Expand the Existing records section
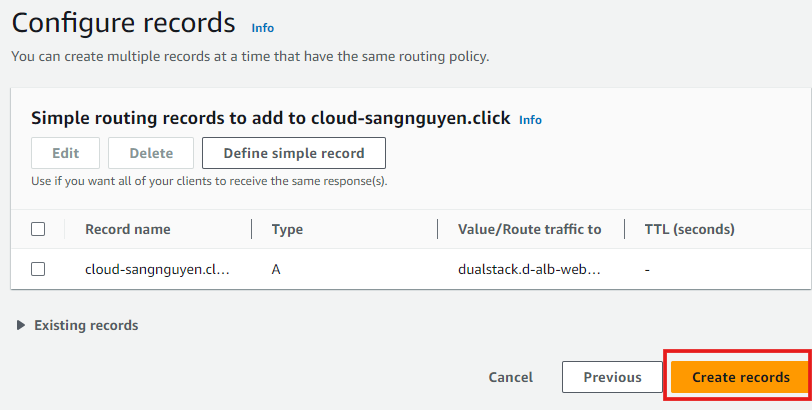Screen dimensions: 812x410 (78, 325)
